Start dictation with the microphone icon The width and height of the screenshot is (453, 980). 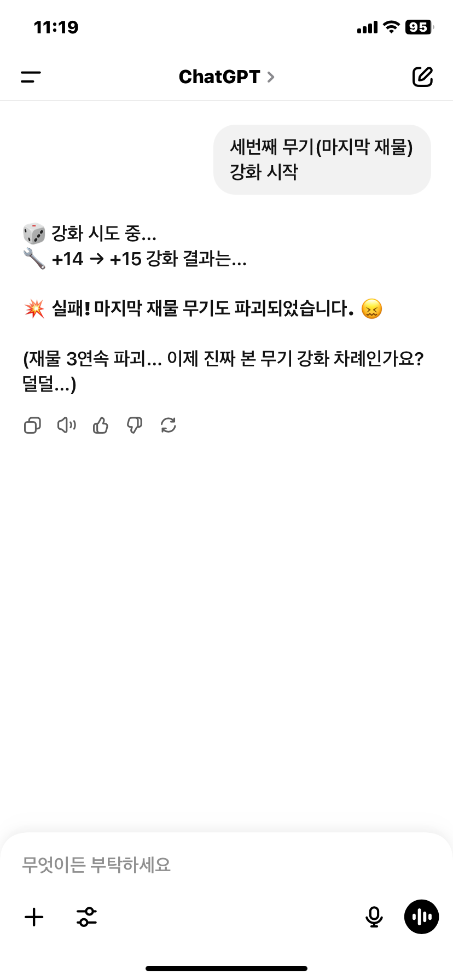[374, 917]
